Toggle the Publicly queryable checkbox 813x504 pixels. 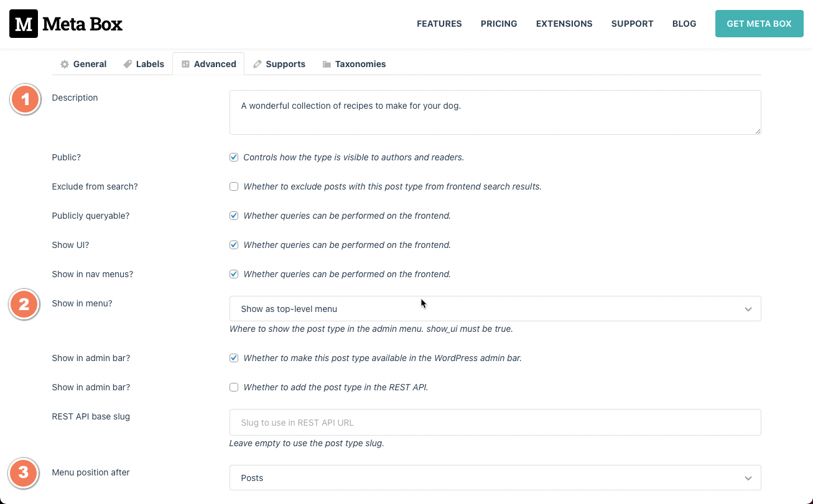tap(234, 216)
